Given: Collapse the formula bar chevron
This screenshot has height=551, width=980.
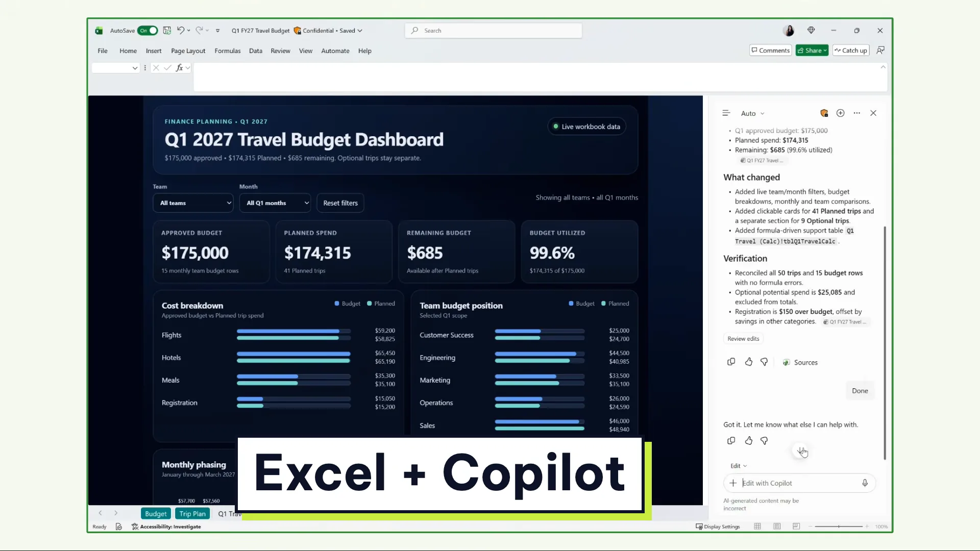Looking at the screenshot, I should tap(883, 67).
